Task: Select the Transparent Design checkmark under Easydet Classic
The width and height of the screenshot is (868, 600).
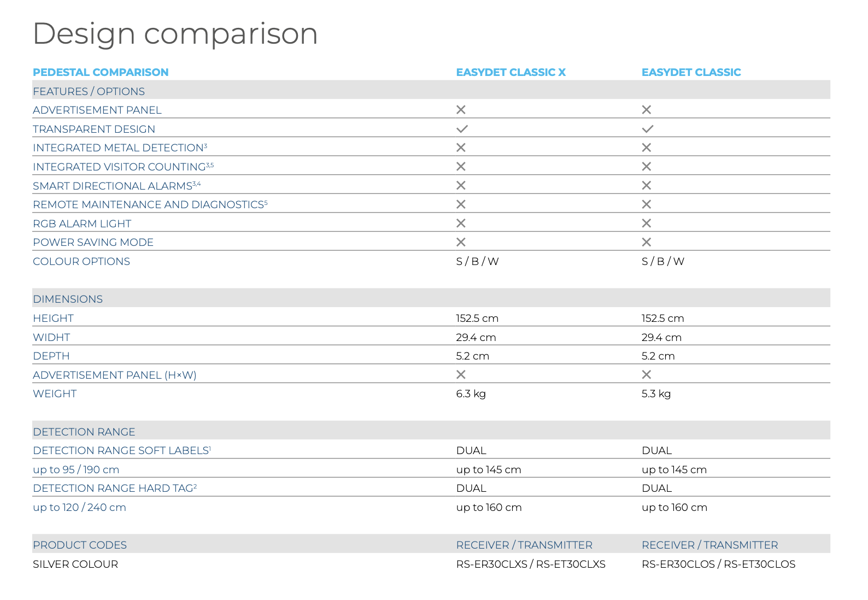Action: [647, 129]
